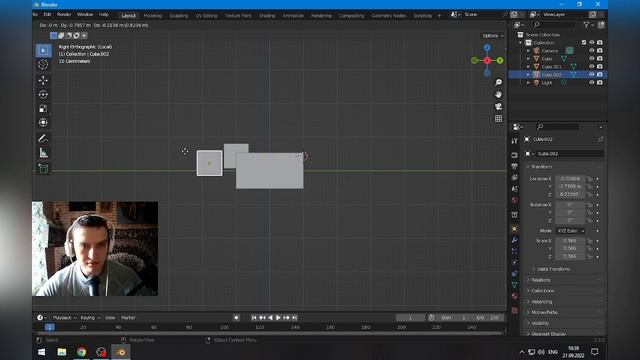640x360 pixels.
Task: Open the Output properties tab
Action: coord(515,166)
